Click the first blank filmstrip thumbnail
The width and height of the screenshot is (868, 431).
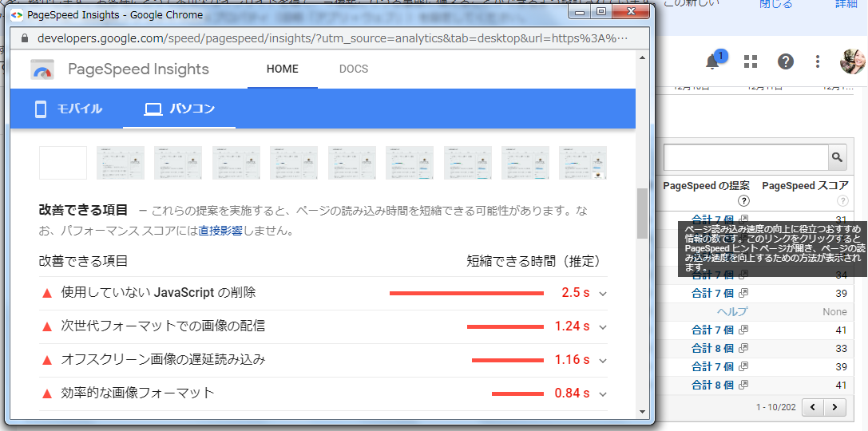tap(63, 163)
